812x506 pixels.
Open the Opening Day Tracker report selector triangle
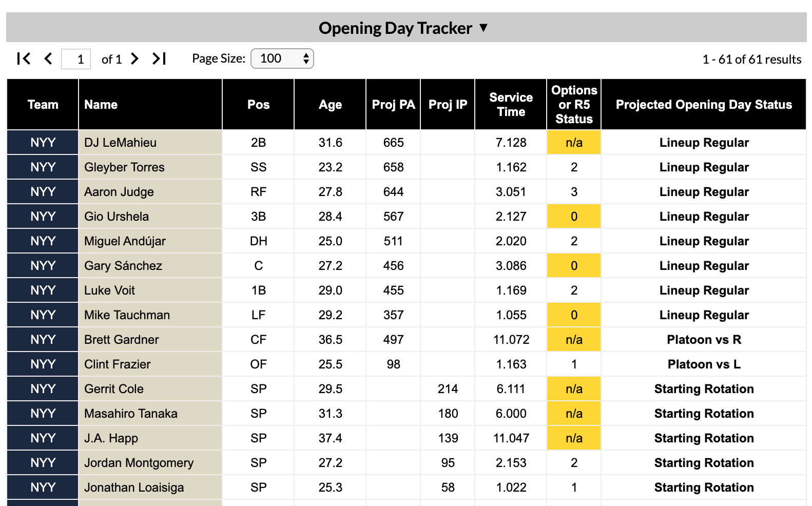pos(481,29)
